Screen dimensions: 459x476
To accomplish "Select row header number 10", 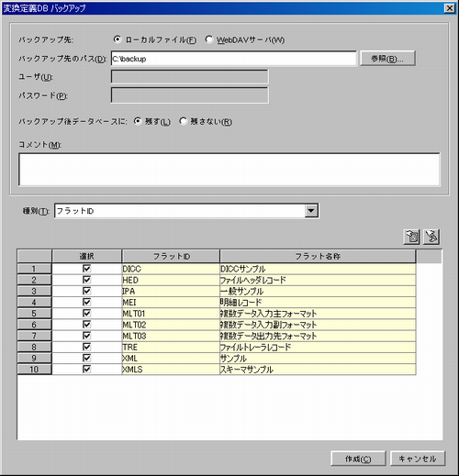I will pyautogui.click(x=34, y=370).
